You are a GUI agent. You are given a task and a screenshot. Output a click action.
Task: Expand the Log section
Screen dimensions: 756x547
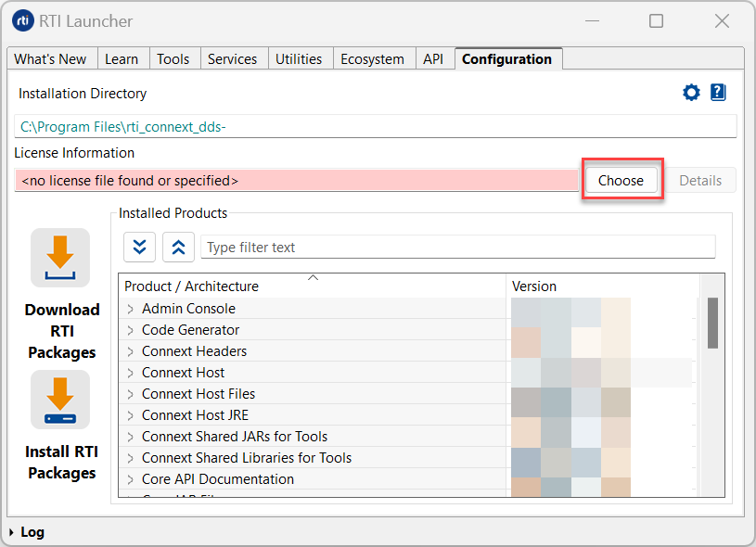11,532
